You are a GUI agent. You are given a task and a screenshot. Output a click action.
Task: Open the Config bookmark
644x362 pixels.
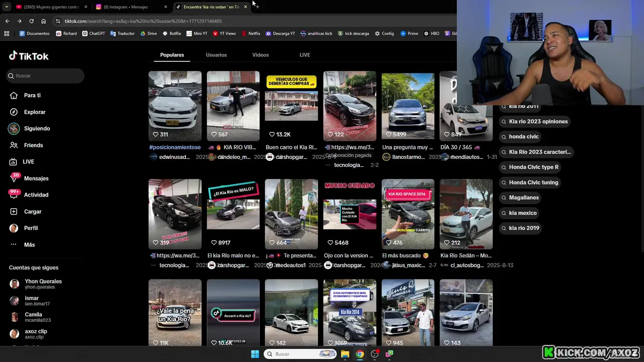pyautogui.click(x=384, y=34)
